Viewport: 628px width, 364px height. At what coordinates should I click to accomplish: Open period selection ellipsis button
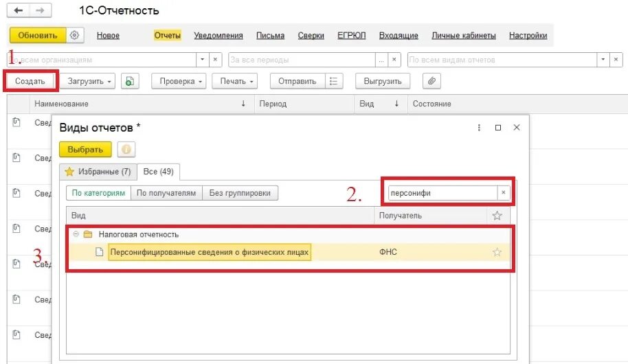pyautogui.click(x=381, y=60)
